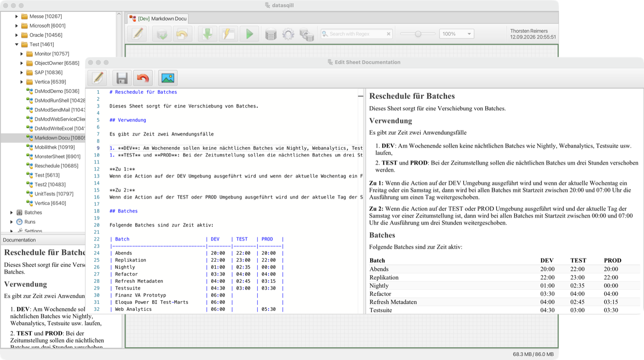This screenshot has height=360, width=644.
Task: Click the magnifier icon in search field
Action: (325, 34)
